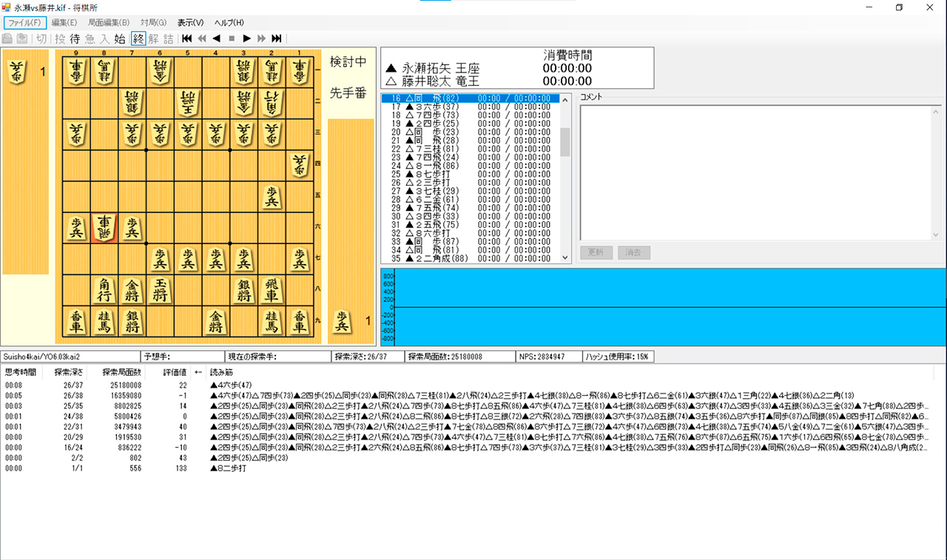Open the ファイル(F) menu

[24, 22]
